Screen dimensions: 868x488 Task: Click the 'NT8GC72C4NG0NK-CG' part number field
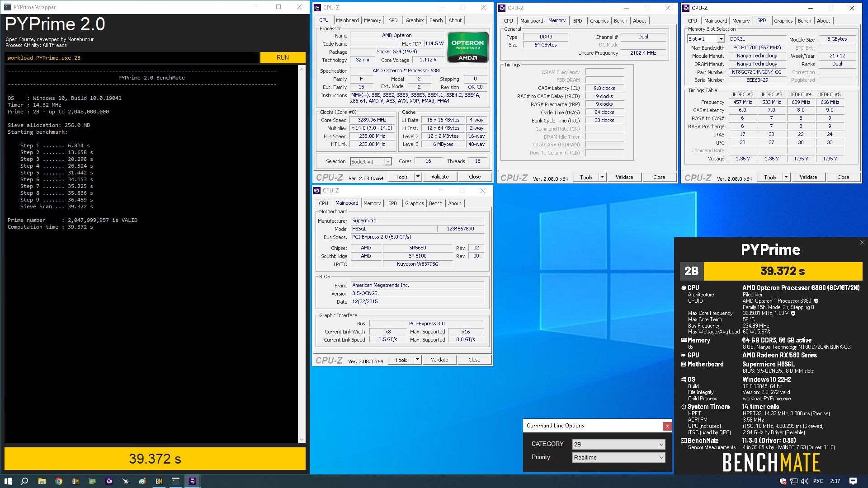[756, 72]
